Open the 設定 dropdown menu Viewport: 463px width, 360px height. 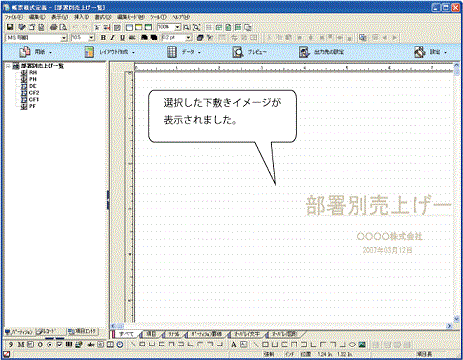pos(445,53)
